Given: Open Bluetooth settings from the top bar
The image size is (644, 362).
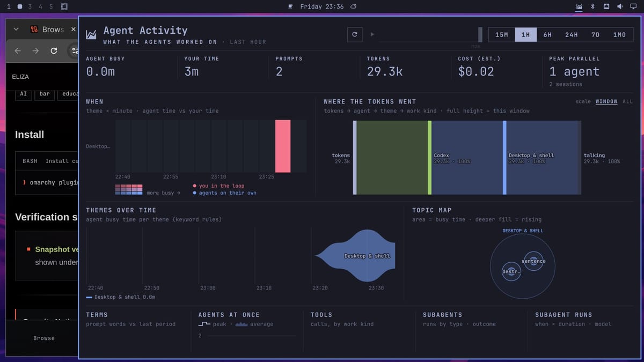Looking at the screenshot, I should click(593, 6).
